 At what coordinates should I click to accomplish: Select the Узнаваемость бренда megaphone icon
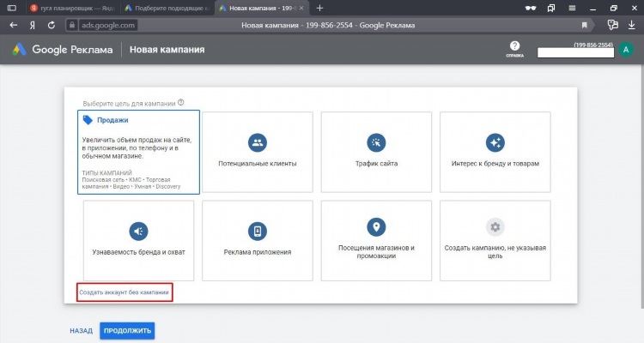pyautogui.click(x=138, y=231)
